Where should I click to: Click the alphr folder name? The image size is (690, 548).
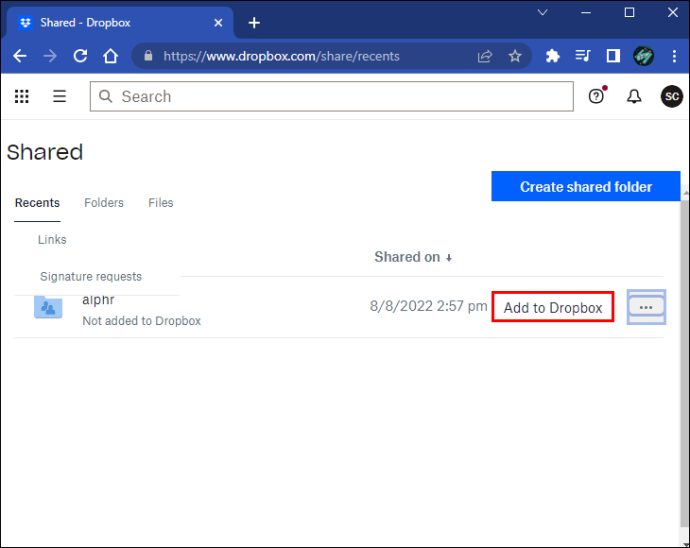pyautogui.click(x=98, y=300)
